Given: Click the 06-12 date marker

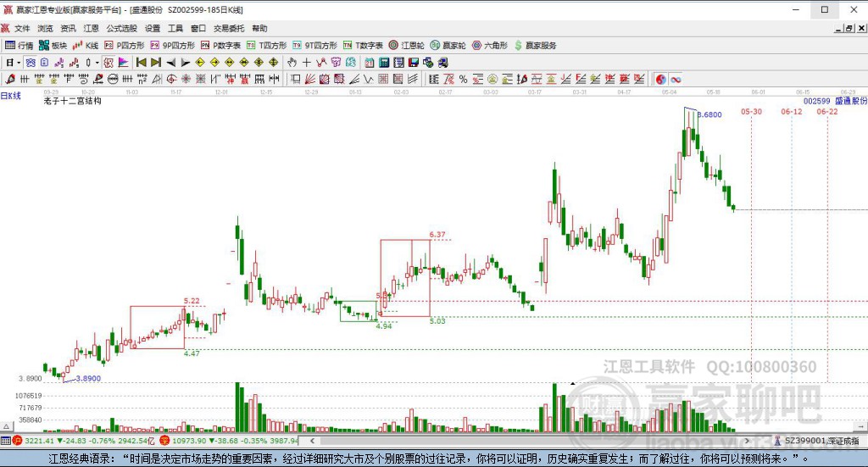Looking at the screenshot, I should coord(792,112).
